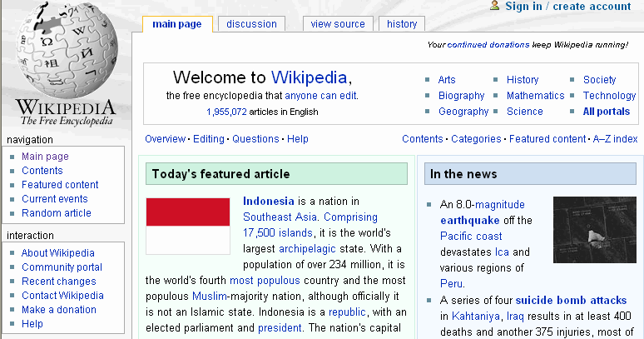The image size is (644, 339).
Task: Open About Wikipedia in sidebar
Action: (x=58, y=253)
